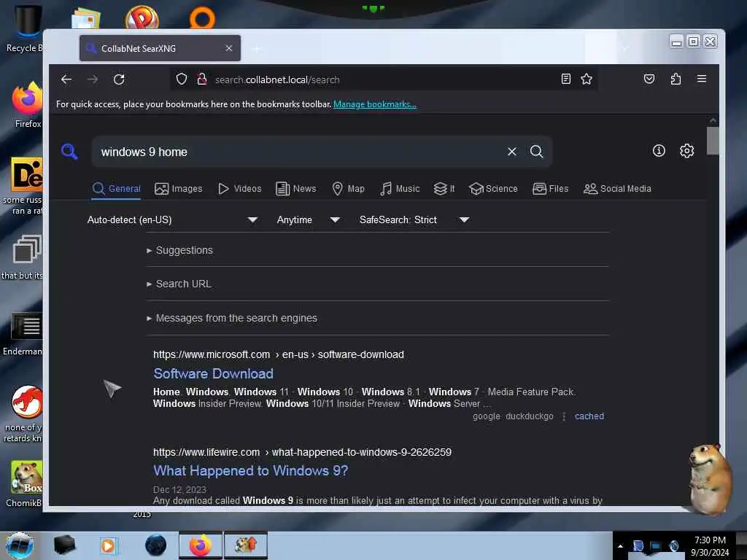Open the hamster taskbar application icon
Viewport: 747px width, 560px height.
point(246,545)
